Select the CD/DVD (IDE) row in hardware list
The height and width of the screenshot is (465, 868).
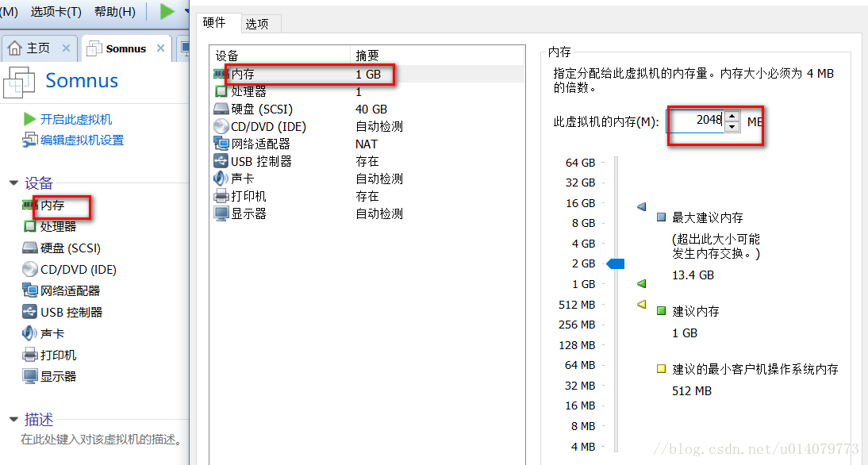pyautogui.click(x=367, y=126)
